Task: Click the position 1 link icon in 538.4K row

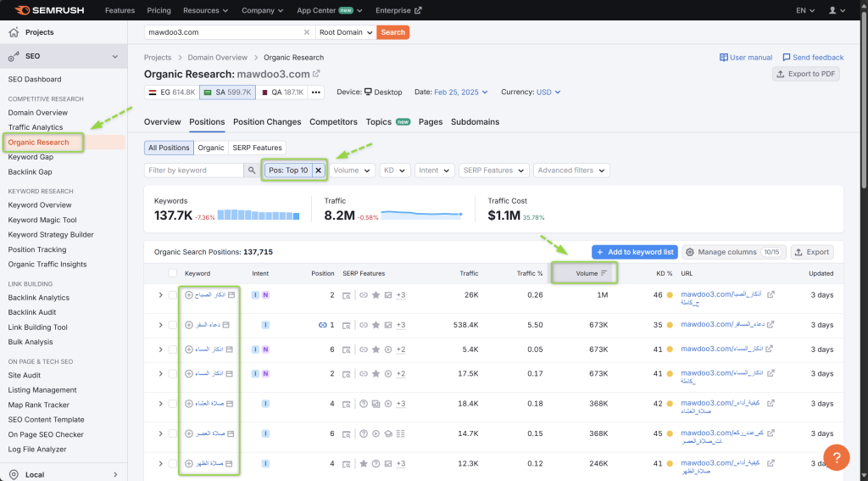Action: [x=322, y=325]
